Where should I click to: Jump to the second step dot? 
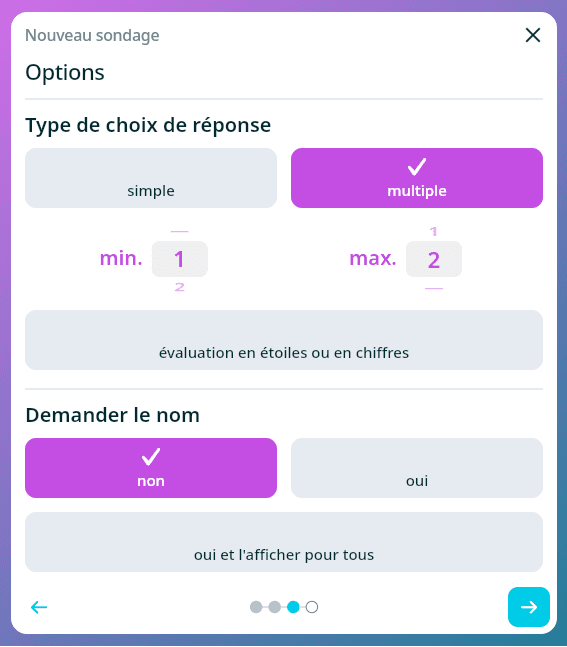pos(275,607)
